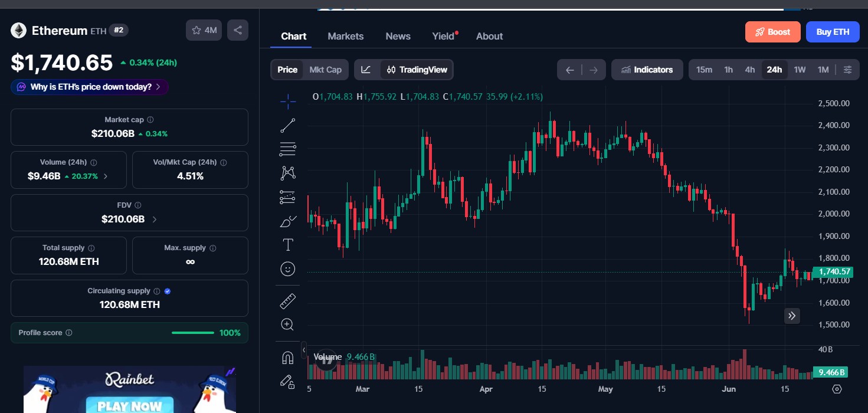
Task: Open the Markets tab
Action: (346, 36)
